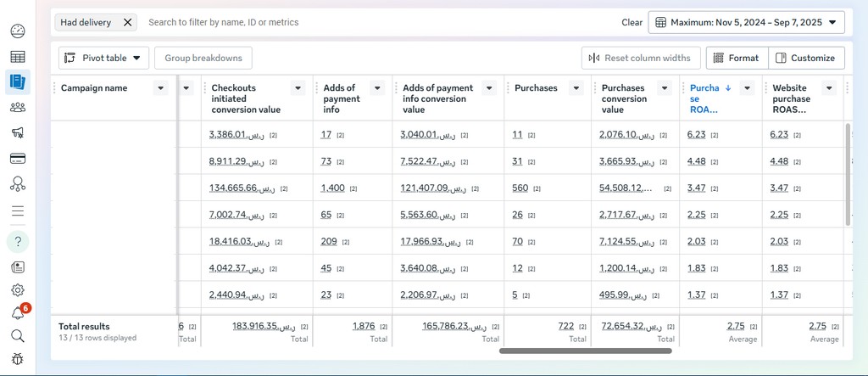Click the search magnifier icon in sidebar
Viewport: 868px width, 376px height.
pos(17,336)
